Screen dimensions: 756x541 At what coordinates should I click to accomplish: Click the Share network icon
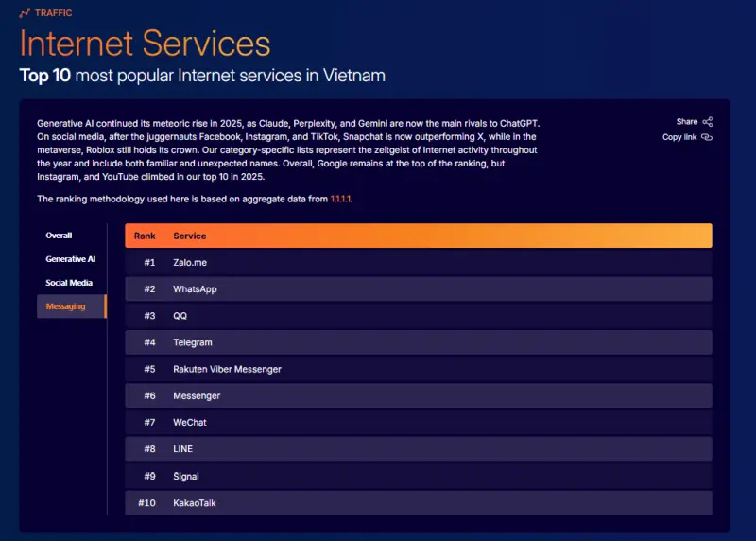[x=708, y=122]
